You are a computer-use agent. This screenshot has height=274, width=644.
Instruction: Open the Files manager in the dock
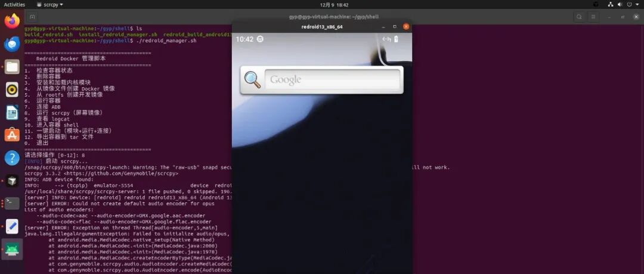(12, 66)
